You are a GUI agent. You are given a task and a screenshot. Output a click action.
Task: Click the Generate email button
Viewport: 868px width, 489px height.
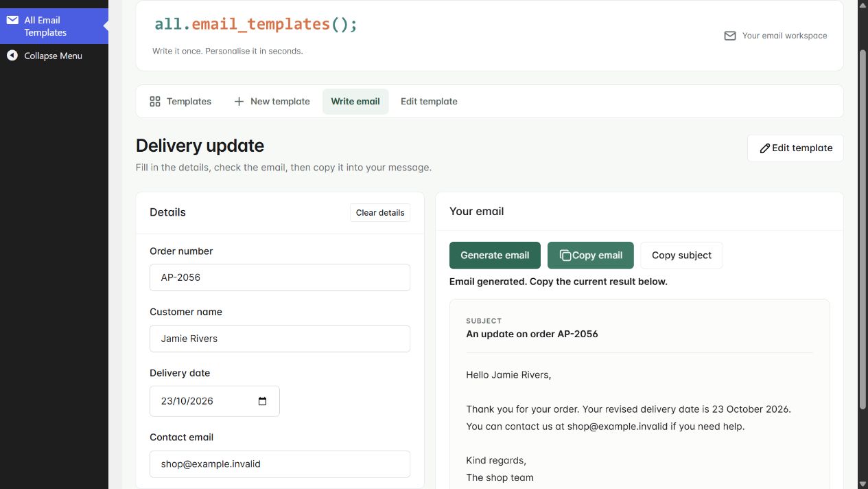(495, 255)
